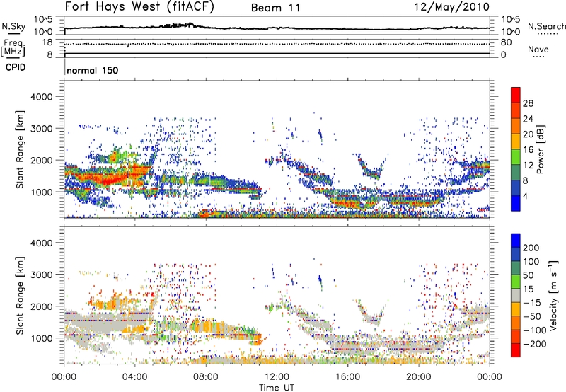Viewport: 566px width, 392px height.
Task: Click the '18' frequency axis tick
Action: 47,42
